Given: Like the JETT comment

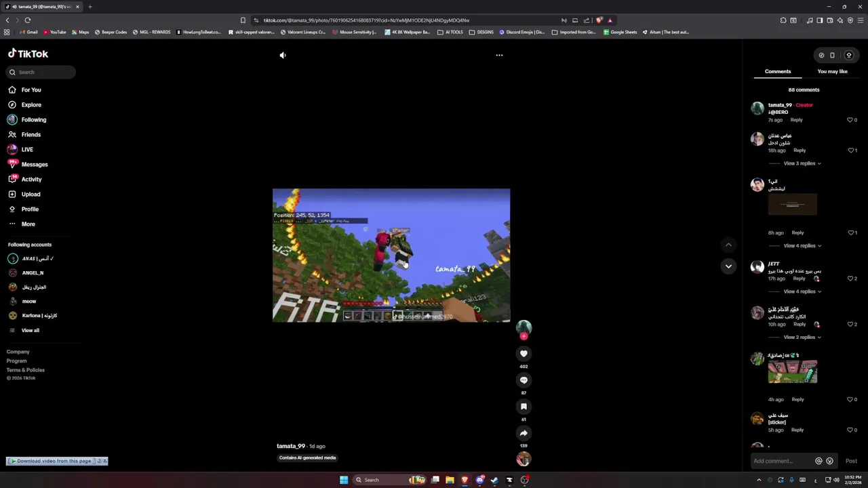Looking at the screenshot, I should click(x=850, y=279).
